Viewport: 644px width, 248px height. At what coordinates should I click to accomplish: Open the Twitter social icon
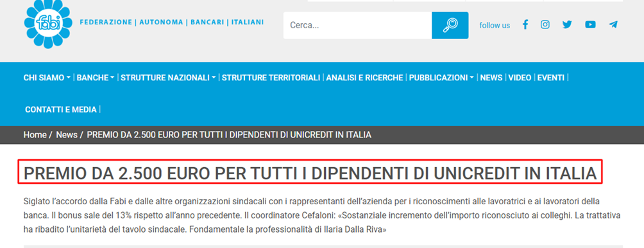click(x=567, y=24)
